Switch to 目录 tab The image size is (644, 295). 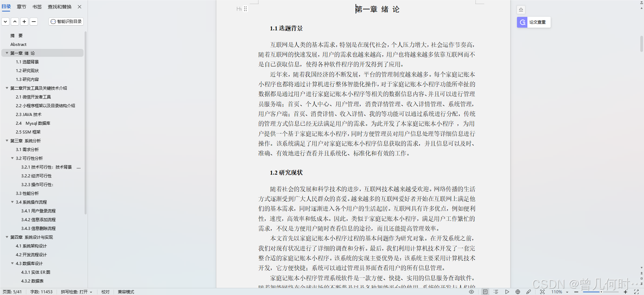coord(6,7)
